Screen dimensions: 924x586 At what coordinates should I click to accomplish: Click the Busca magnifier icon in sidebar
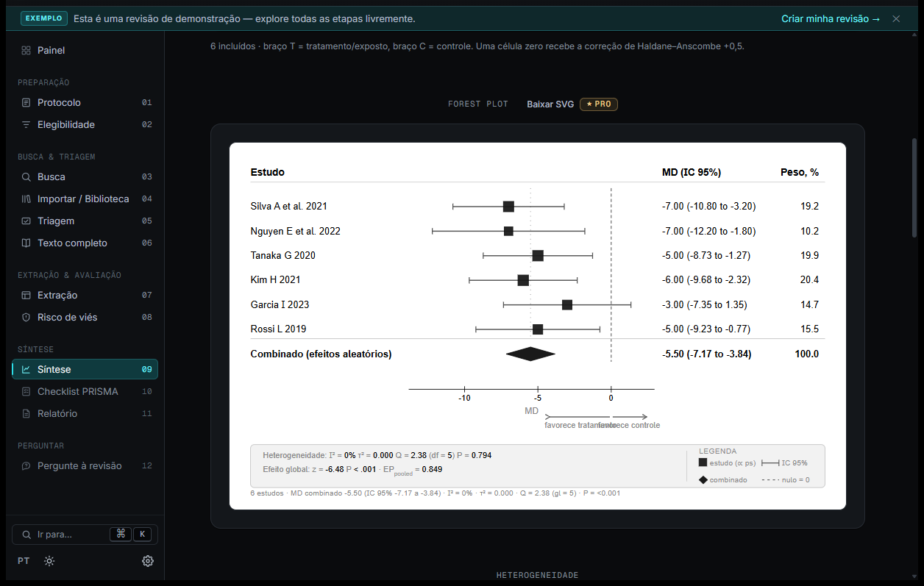click(26, 177)
